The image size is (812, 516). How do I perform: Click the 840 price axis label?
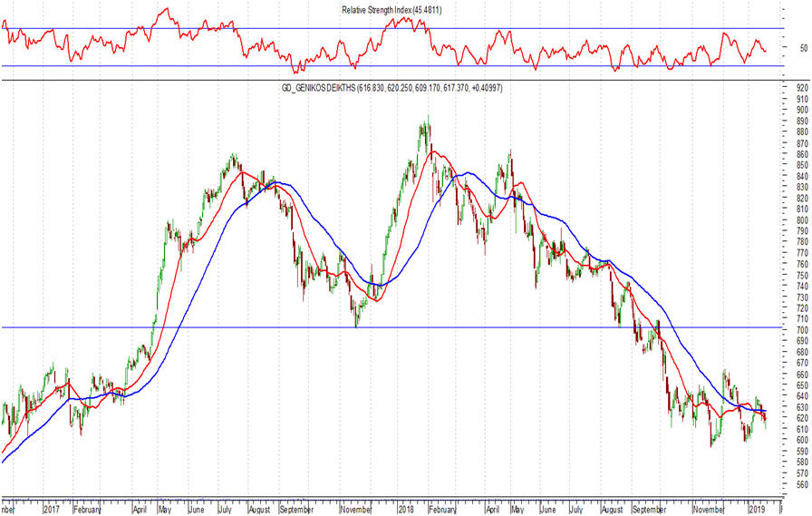[x=802, y=176]
